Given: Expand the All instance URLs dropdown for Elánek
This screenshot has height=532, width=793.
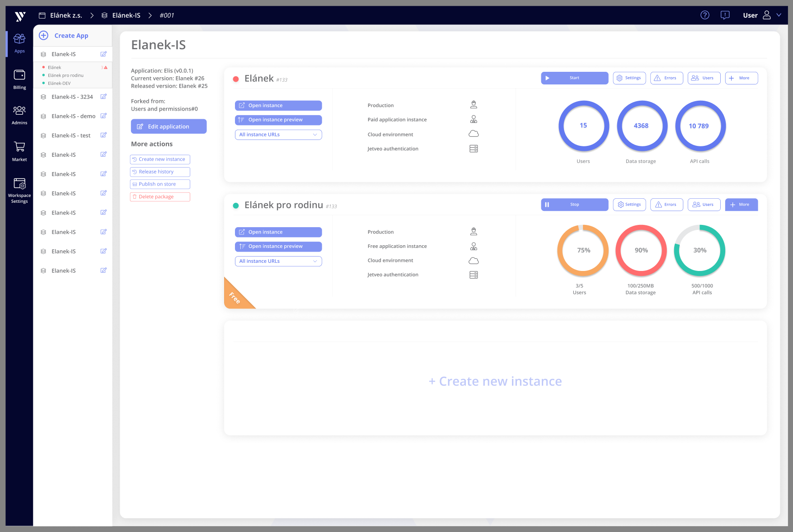Looking at the screenshot, I should coord(278,134).
